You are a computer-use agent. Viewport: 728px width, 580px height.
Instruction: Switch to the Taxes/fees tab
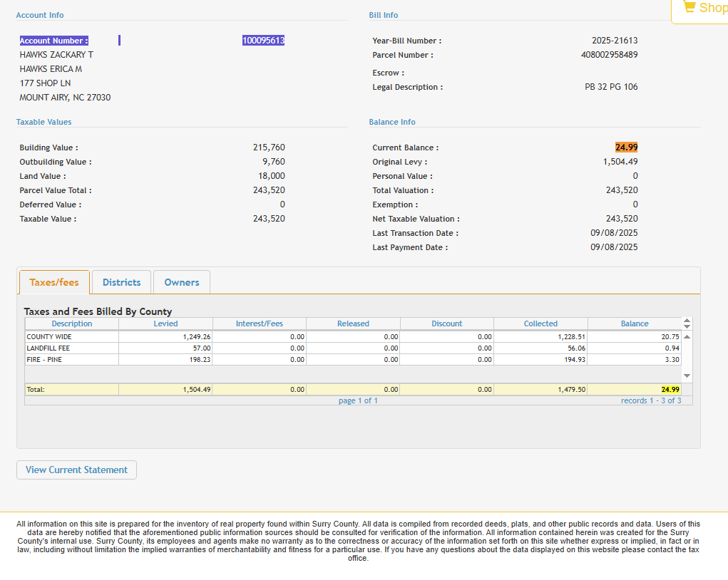54,282
